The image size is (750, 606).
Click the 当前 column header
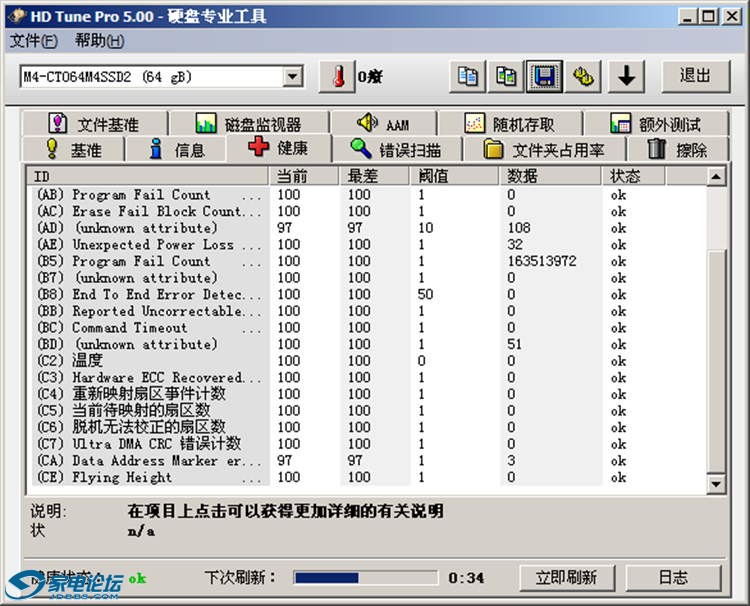pyautogui.click(x=304, y=176)
